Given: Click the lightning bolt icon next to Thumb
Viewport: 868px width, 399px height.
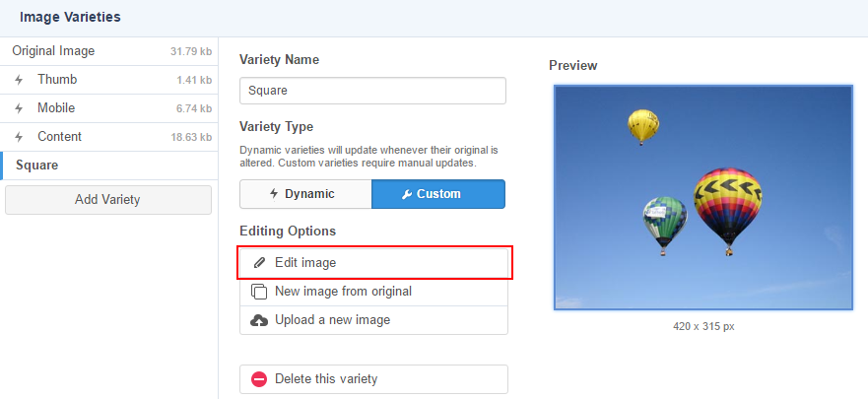Looking at the screenshot, I should coord(19,80).
